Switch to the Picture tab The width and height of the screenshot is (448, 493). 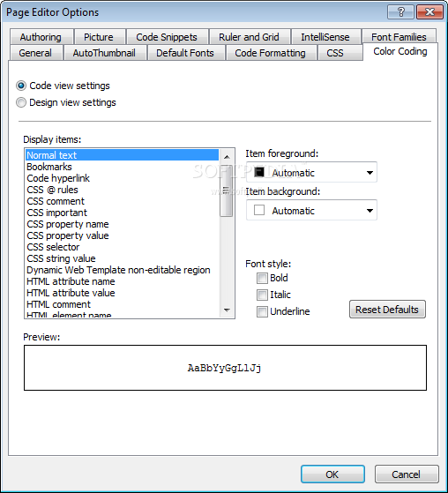99,37
